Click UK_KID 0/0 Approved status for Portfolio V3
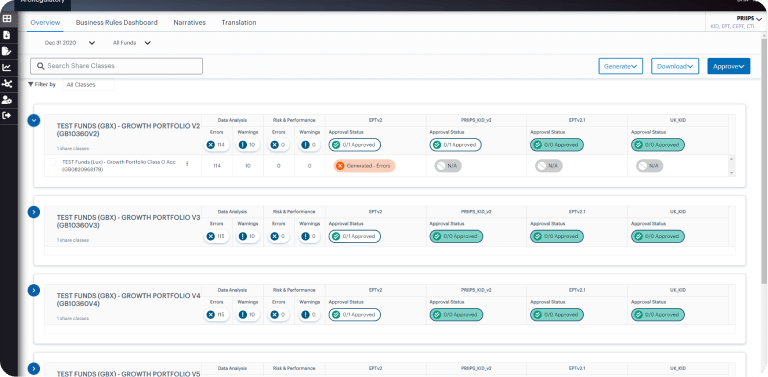 click(x=658, y=236)
